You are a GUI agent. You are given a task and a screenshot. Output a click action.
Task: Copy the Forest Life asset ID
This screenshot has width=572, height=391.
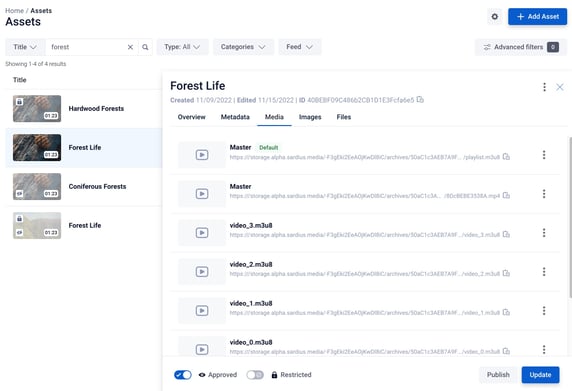(420, 100)
